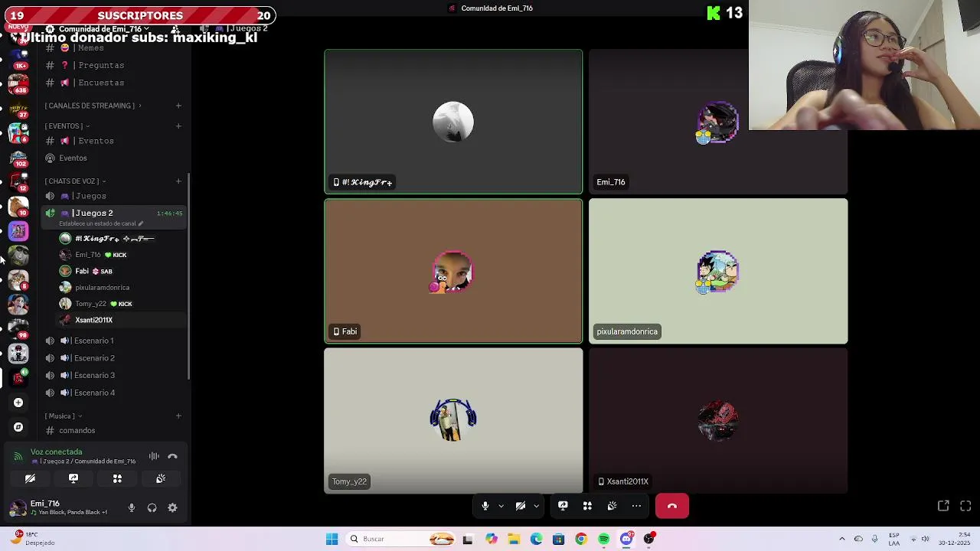Toggle camera in the voice panel
Image resolution: width=980 pixels, height=551 pixels.
(x=30, y=478)
